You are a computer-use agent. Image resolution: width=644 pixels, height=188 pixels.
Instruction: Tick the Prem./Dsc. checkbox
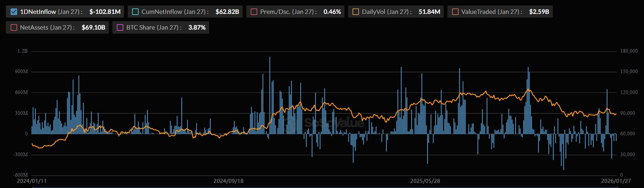[x=254, y=12]
